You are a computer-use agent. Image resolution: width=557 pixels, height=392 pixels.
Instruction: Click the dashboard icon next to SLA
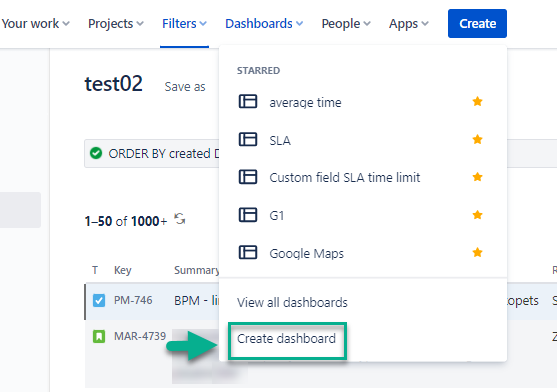(248, 139)
